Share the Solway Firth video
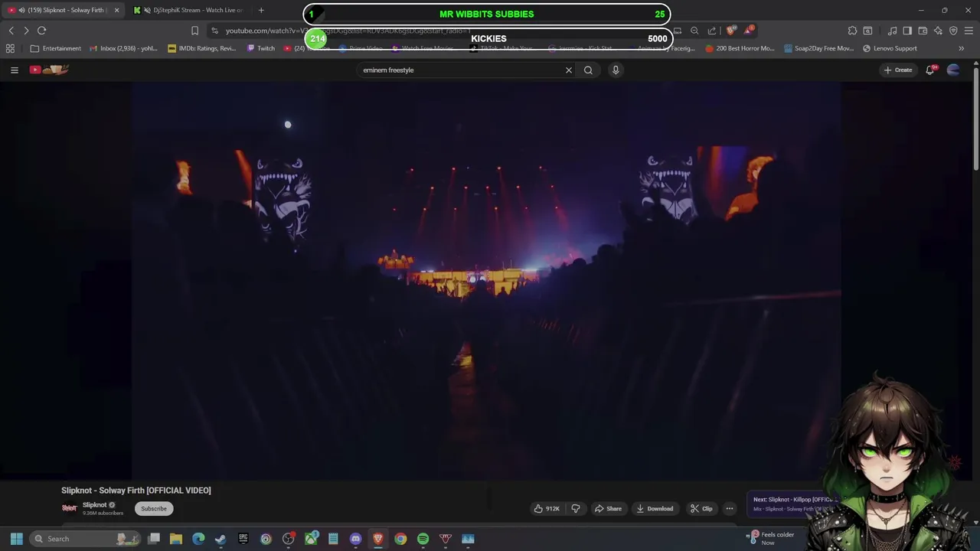 (x=608, y=508)
